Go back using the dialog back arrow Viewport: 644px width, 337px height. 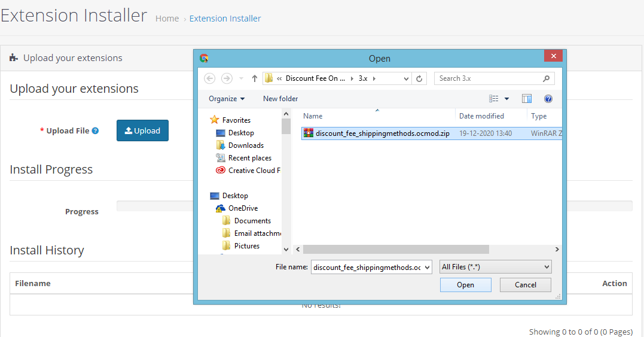pyautogui.click(x=209, y=78)
